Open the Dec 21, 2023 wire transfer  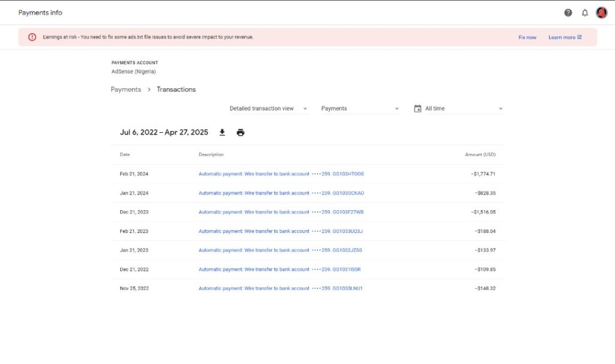[281, 212]
